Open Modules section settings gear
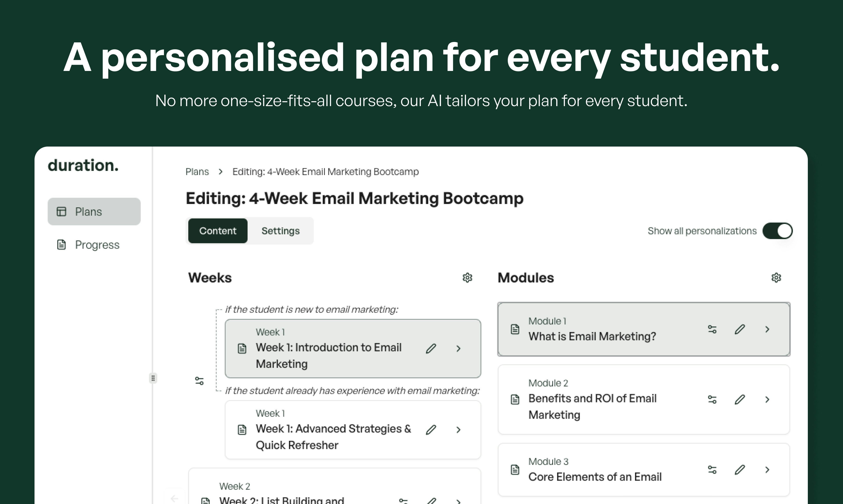Screen dimensions: 843x504 tap(776, 278)
